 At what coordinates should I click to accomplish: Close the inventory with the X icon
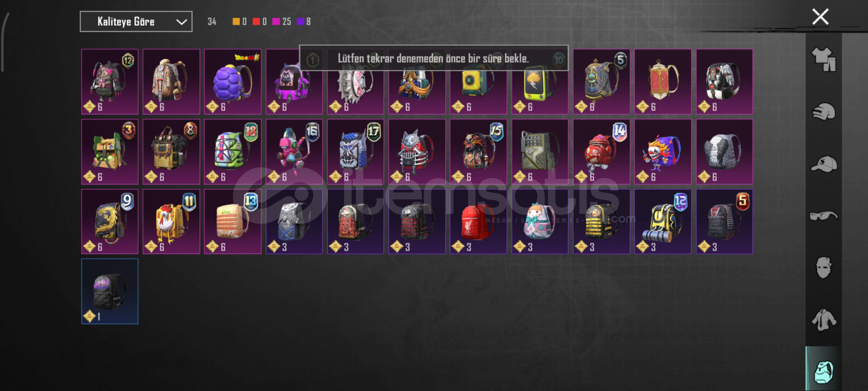click(x=820, y=17)
